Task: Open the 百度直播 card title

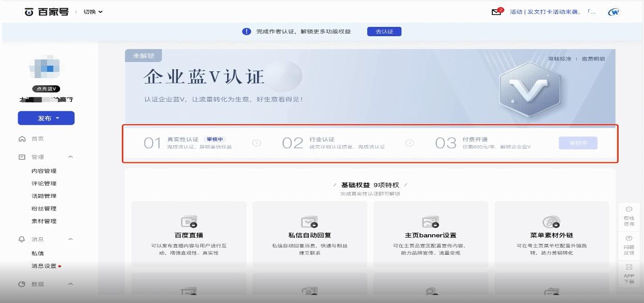Action: click(189, 235)
